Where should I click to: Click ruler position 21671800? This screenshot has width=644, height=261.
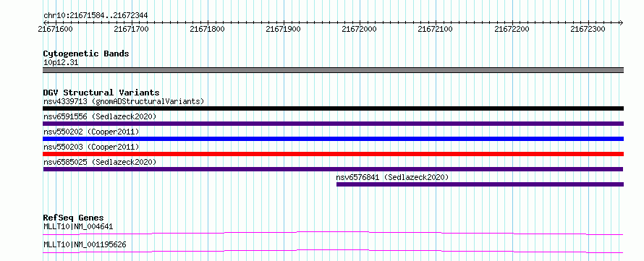pos(208,29)
